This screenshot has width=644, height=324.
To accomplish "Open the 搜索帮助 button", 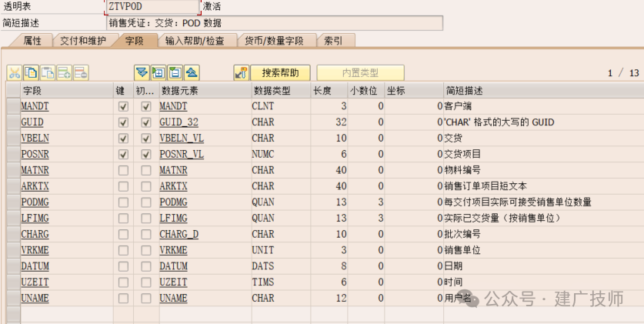I will point(281,73).
